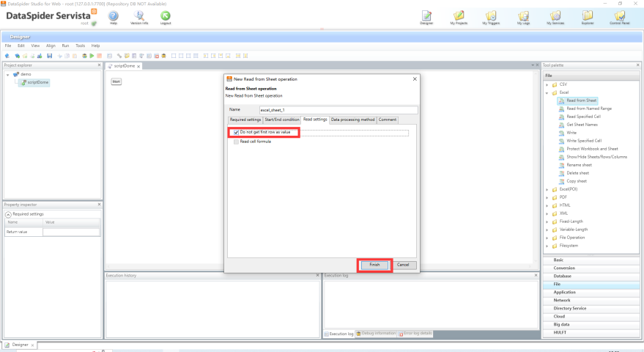Open My Triggers icon
The height and width of the screenshot is (352, 644).
pyautogui.click(x=491, y=16)
